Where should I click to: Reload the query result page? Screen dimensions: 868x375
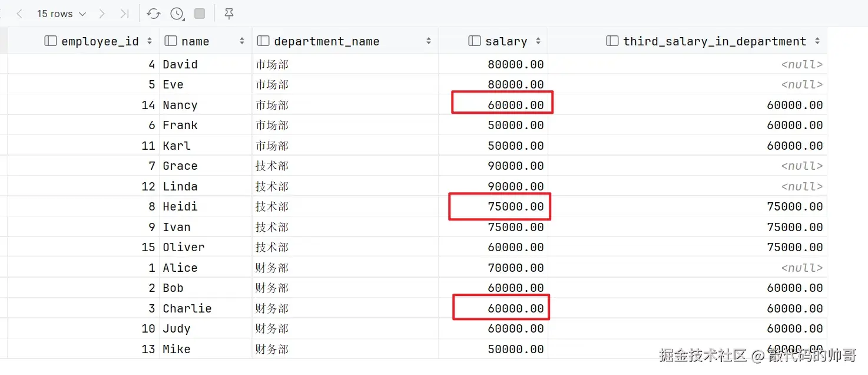coord(153,14)
